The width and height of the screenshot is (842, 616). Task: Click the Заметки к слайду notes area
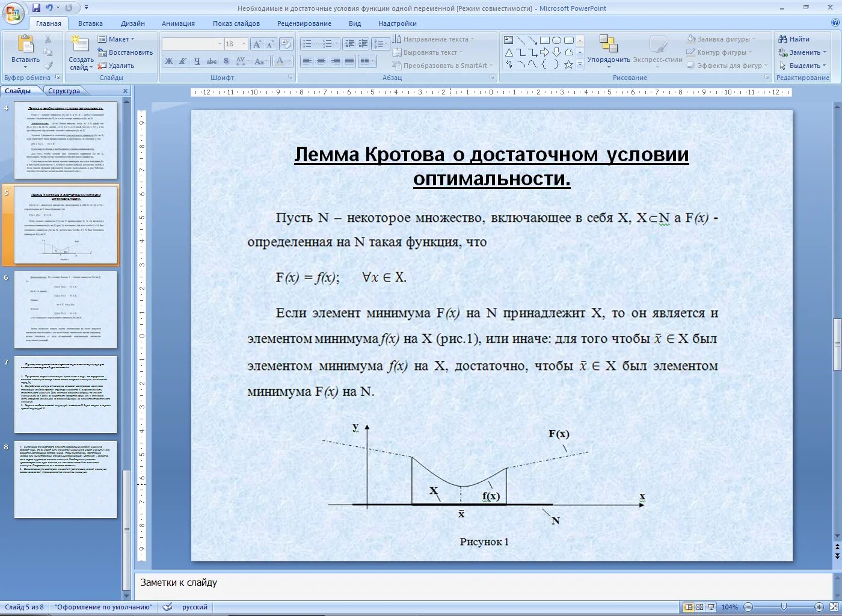[x=484, y=585]
